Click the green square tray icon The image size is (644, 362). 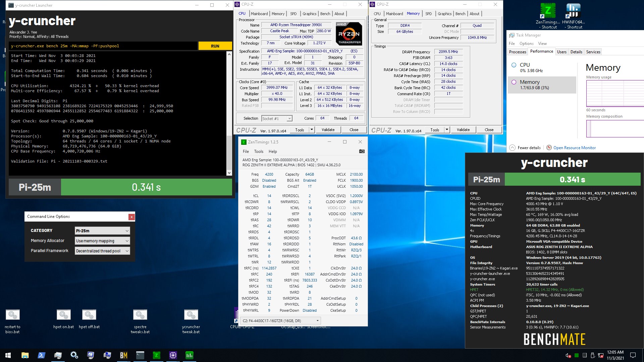576,355
